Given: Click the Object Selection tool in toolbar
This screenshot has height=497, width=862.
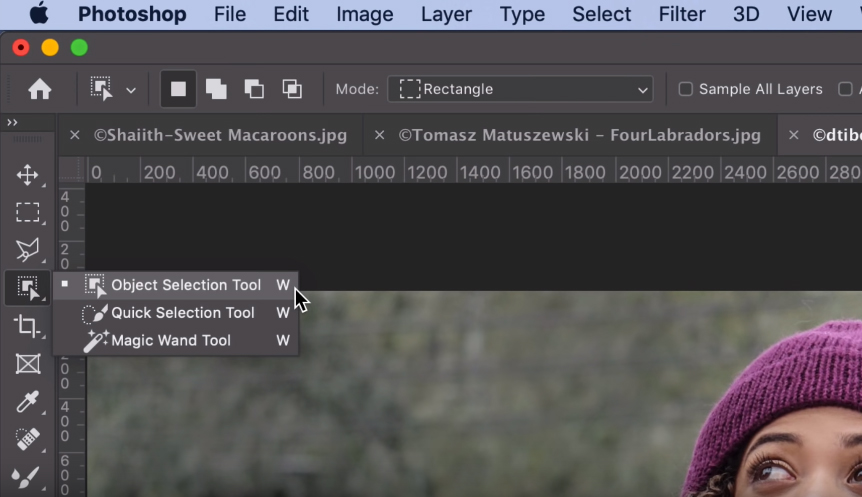Looking at the screenshot, I should pos(27,288).
